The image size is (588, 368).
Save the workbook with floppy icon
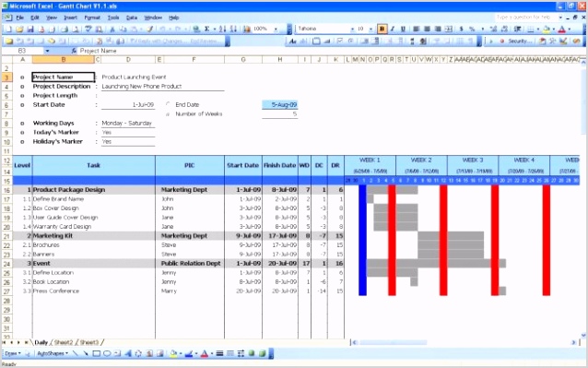[x=30, y=30]
